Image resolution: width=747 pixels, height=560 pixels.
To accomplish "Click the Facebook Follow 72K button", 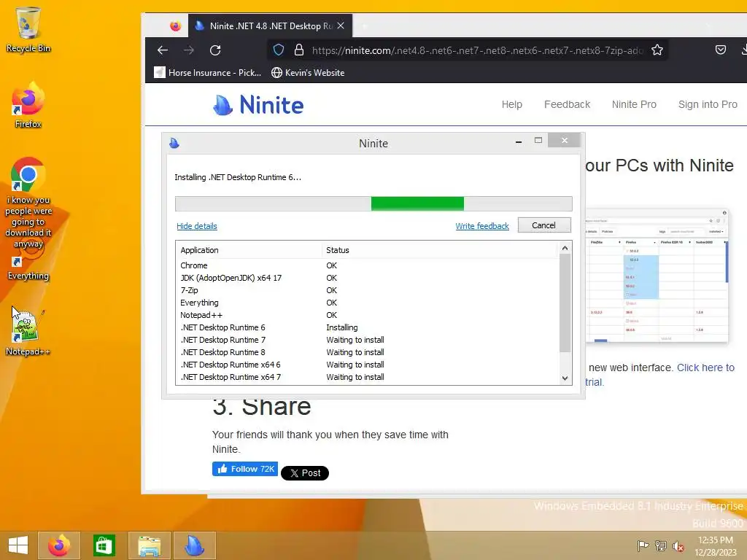I will pos(245,469).
